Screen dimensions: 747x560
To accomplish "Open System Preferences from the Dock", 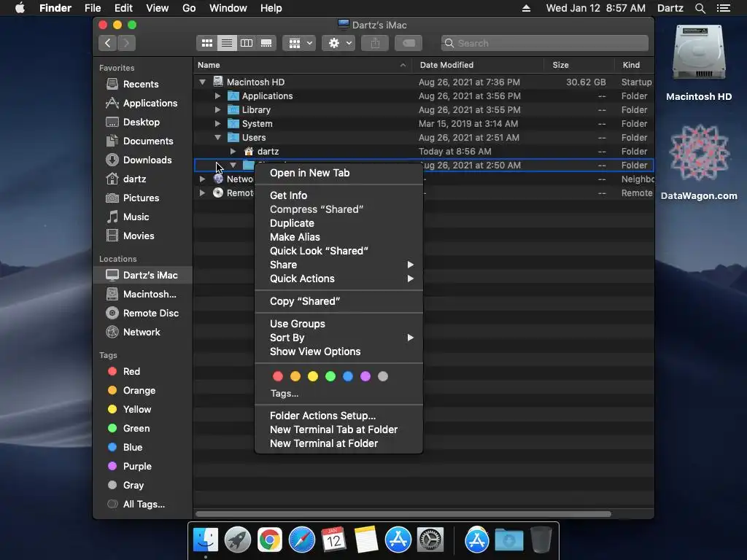I will tap(430, 540).
